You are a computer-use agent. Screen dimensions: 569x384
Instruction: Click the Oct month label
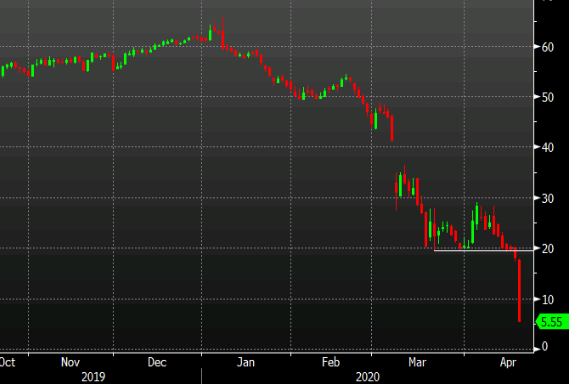coord(7,362)
